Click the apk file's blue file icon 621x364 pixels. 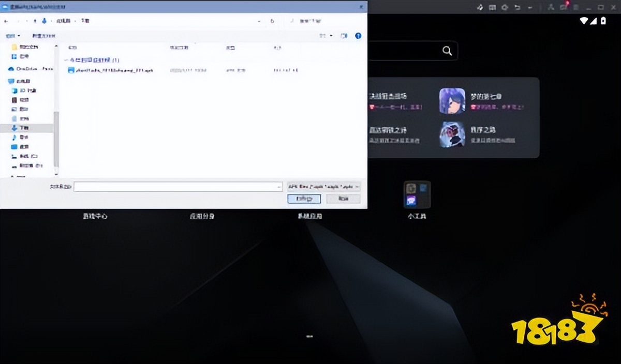pos(71,70)
